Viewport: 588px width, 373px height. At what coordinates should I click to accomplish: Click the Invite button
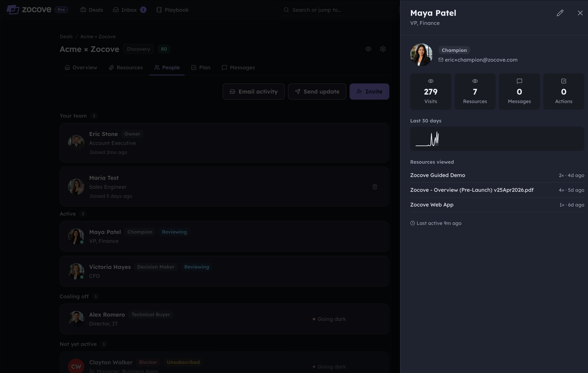pos(369,92)
